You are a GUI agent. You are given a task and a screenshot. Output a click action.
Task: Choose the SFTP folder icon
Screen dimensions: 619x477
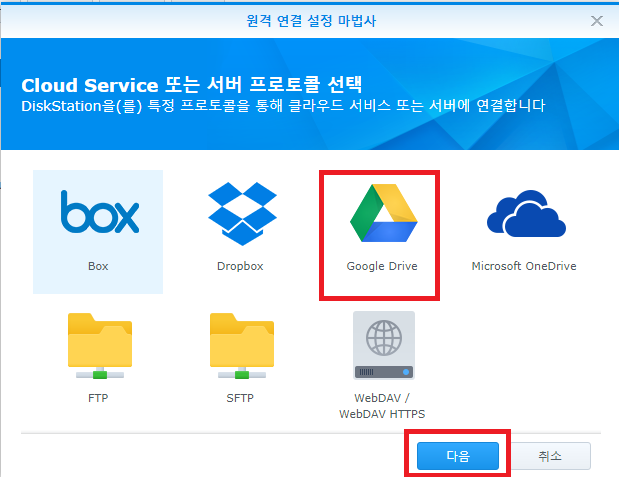[x=242, y=346]
